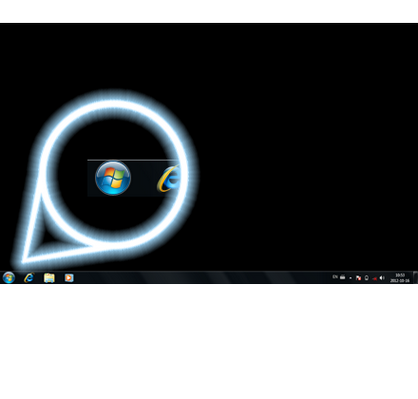The width and height of the screenshot is (418, 399).
Task: Click the Show desktop button
Action: (x=415, y=277)
